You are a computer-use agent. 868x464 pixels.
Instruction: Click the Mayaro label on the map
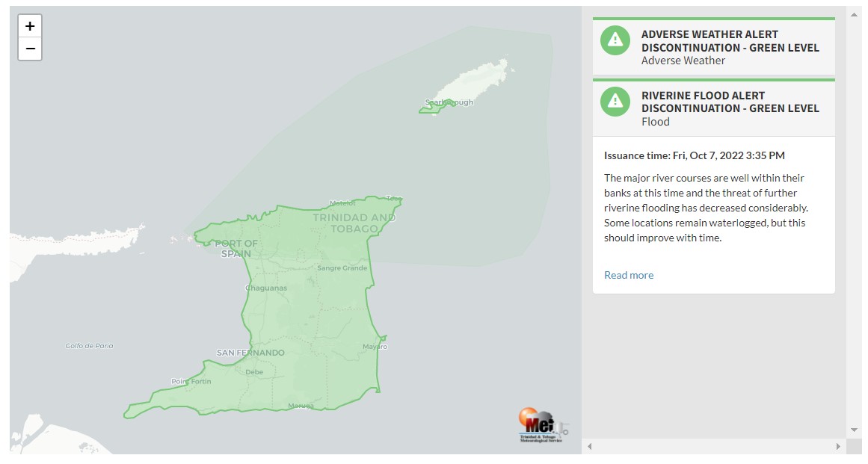[375, 347]
